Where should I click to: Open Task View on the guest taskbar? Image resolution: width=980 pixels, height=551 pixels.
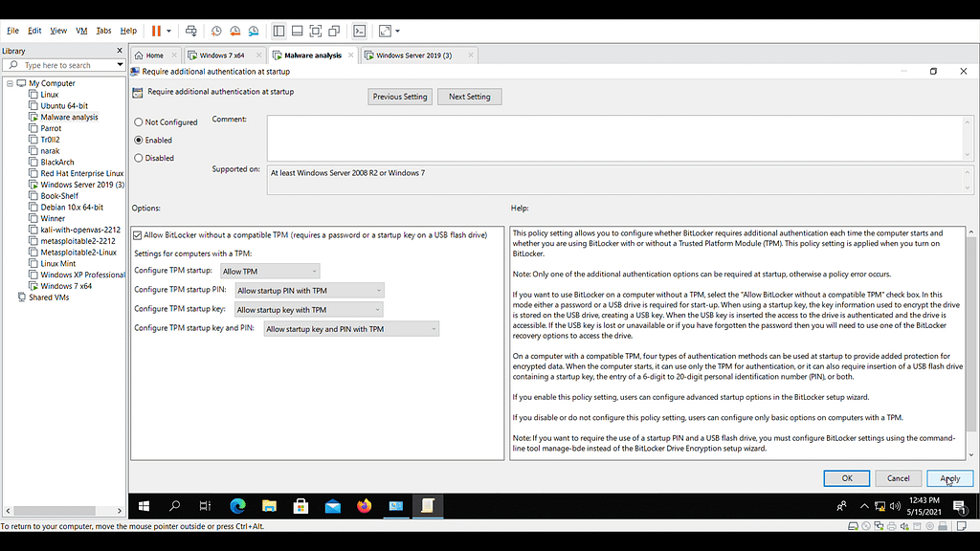click(205, 506)
